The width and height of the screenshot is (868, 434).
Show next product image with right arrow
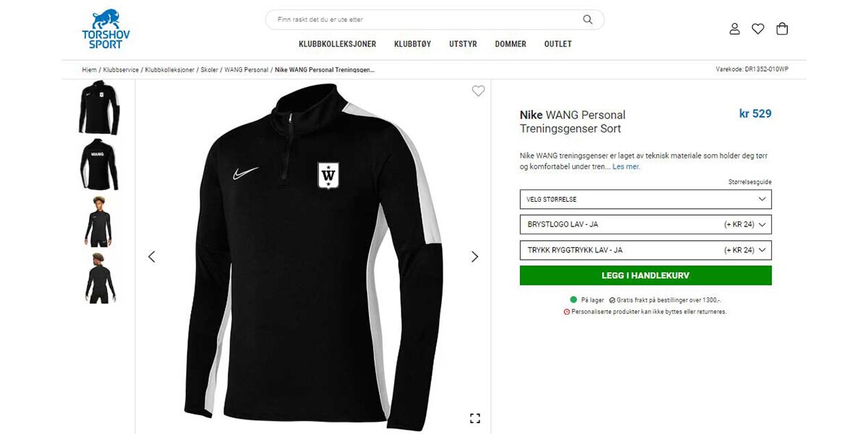click(475, 257)
